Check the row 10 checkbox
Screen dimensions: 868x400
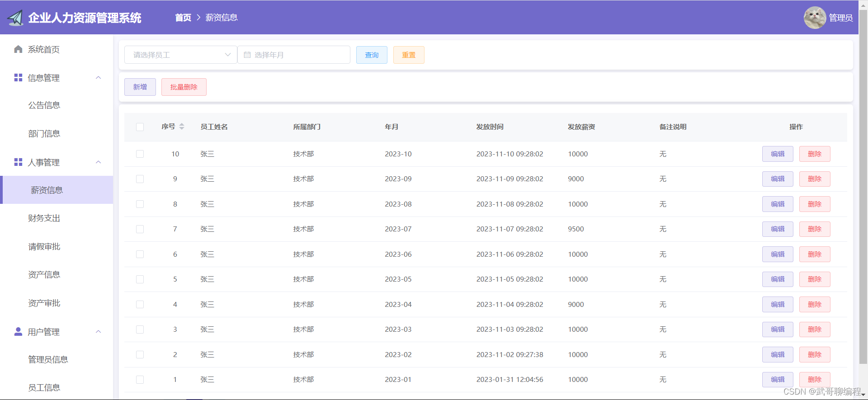[140, 154]
